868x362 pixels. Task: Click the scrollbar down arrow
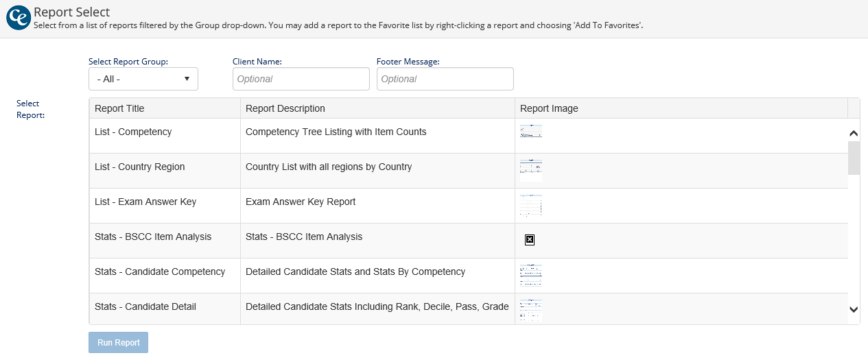(854, 310)
